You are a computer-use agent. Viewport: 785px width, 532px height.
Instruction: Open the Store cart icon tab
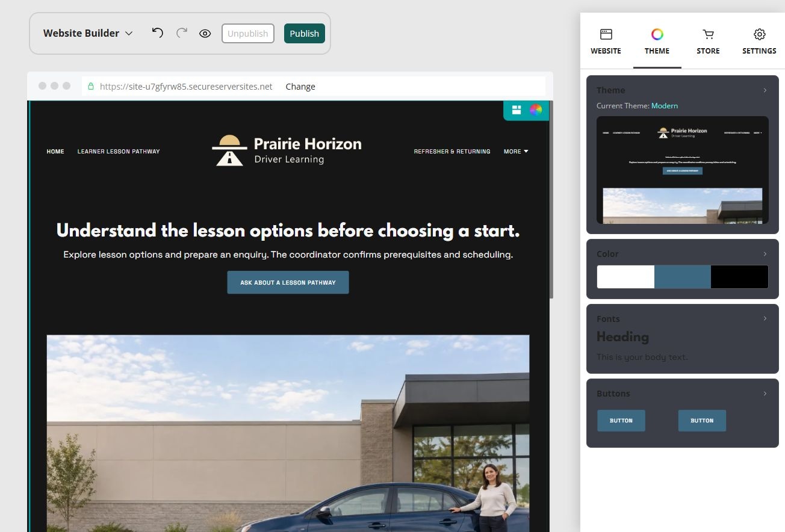pos(709,34)
